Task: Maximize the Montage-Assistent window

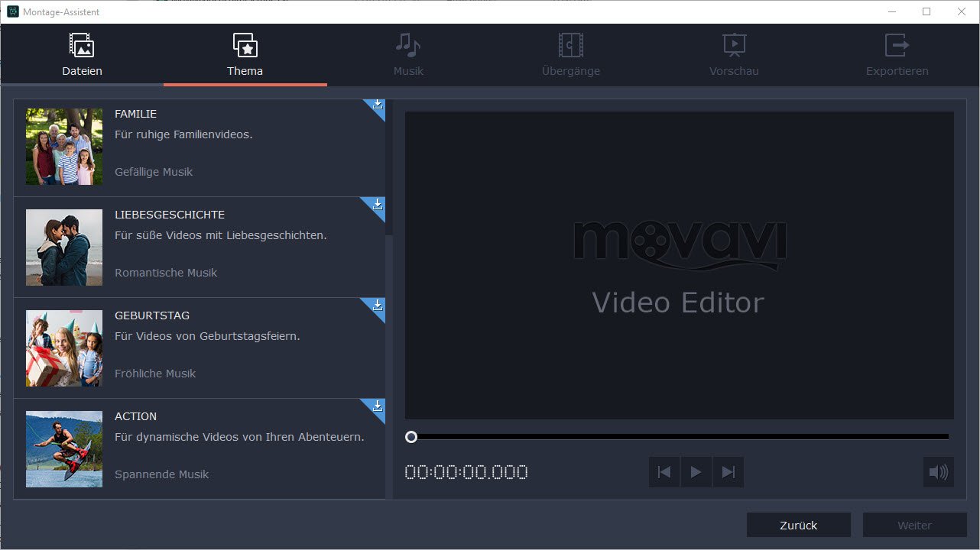Action: (926, 11)
